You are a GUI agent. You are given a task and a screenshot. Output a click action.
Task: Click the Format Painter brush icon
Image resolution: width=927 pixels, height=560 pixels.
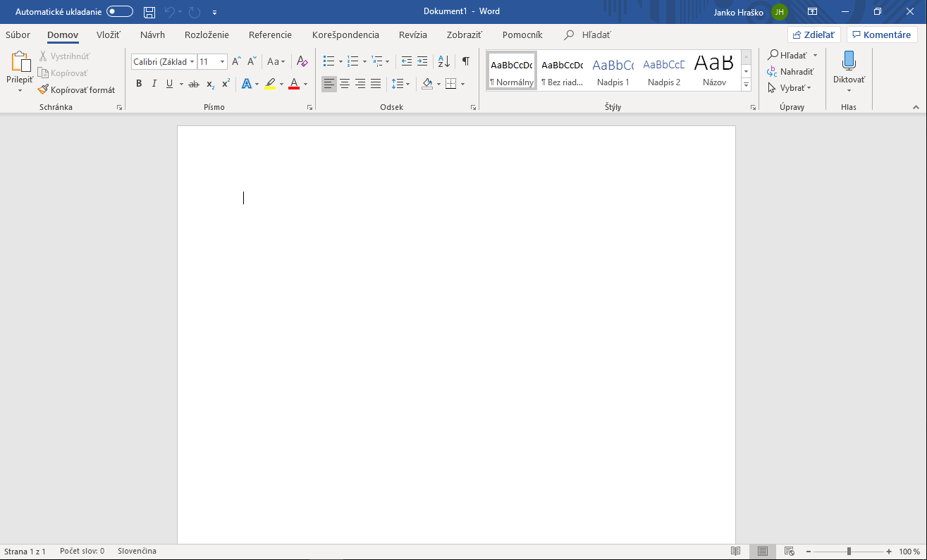coord(44,90)
